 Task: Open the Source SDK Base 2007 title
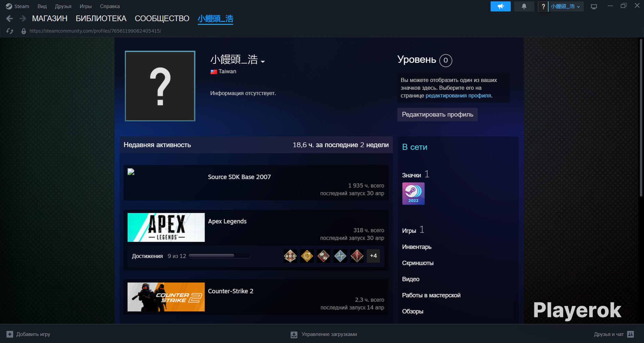[x=239, y=177]
